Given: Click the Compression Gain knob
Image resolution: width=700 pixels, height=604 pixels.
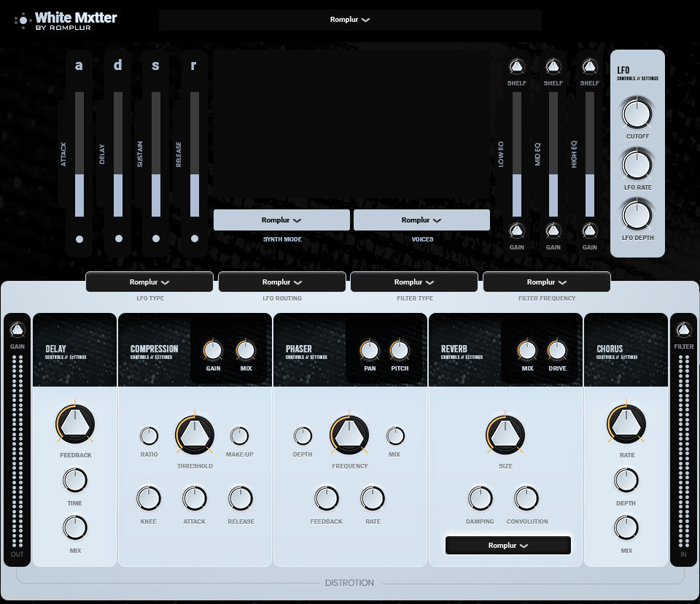Looking at the screenshot, I should pos(213,351).
